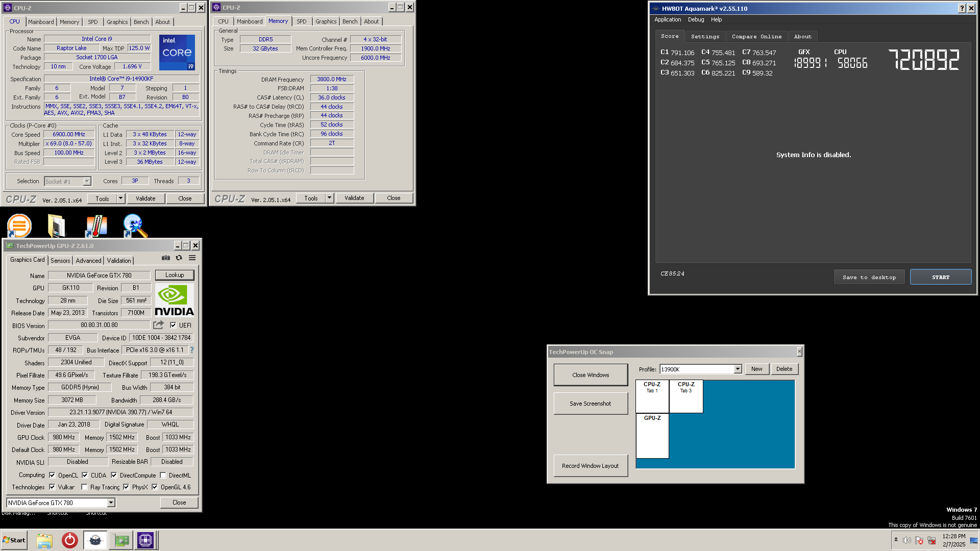Open the GPU selection dropdown in GPU-Z

tap(111, 503)
